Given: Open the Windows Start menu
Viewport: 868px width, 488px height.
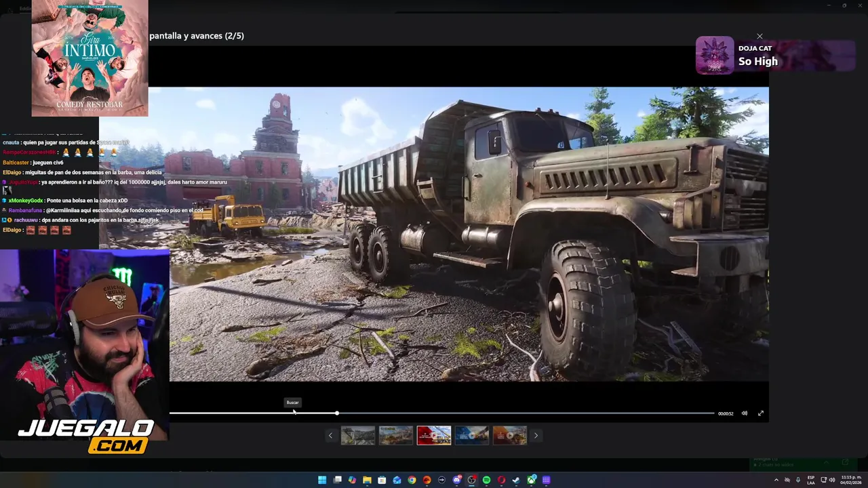Looking at the screenshot, I should (322, 480).
